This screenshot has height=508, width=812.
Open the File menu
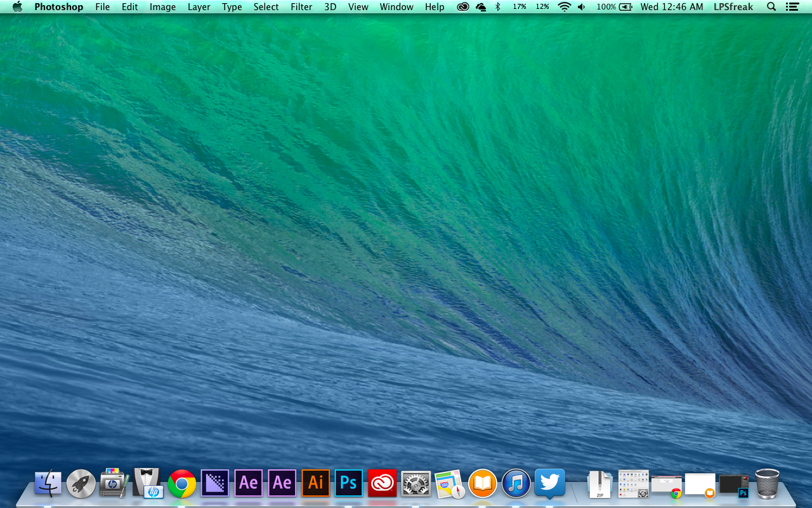[102, 7]
